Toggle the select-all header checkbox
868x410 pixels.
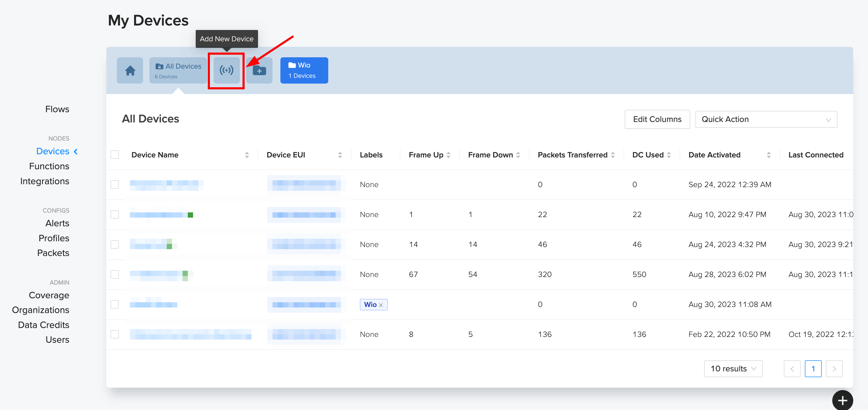click(115, 155)
